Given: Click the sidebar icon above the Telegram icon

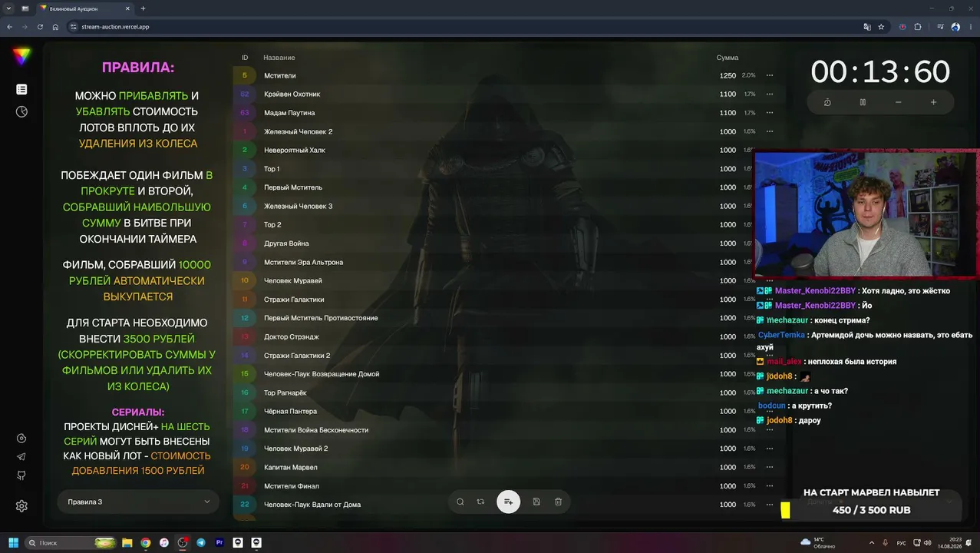Looking at the screenshot, I should click(x=21, y=439).
